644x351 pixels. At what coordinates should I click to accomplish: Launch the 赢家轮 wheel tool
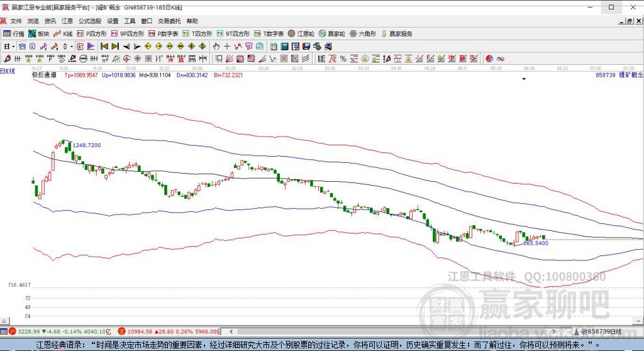tap(332, 34)
